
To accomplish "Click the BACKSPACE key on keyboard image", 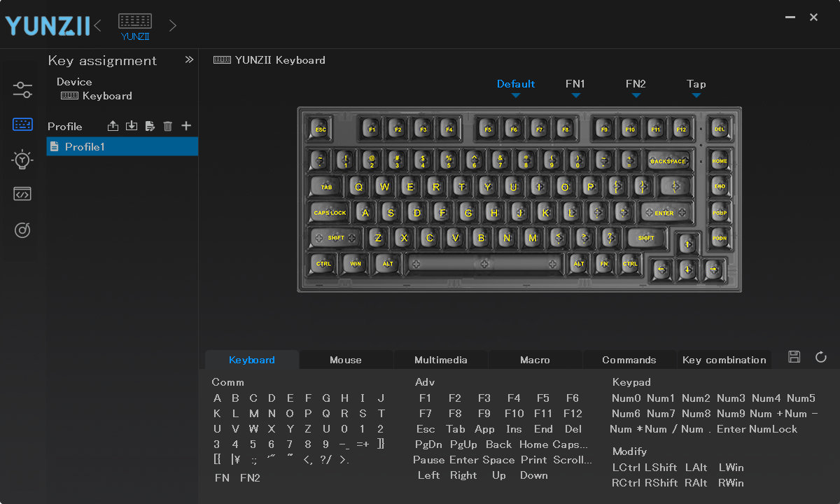I will point(668,161).
